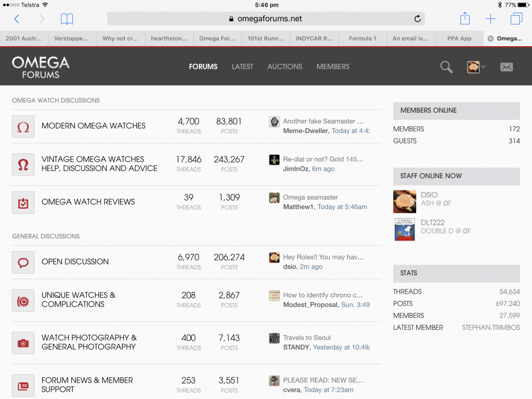Click the omegaforums.net address bar
Screen dimensions: 532x399
[x=266, y=19]
